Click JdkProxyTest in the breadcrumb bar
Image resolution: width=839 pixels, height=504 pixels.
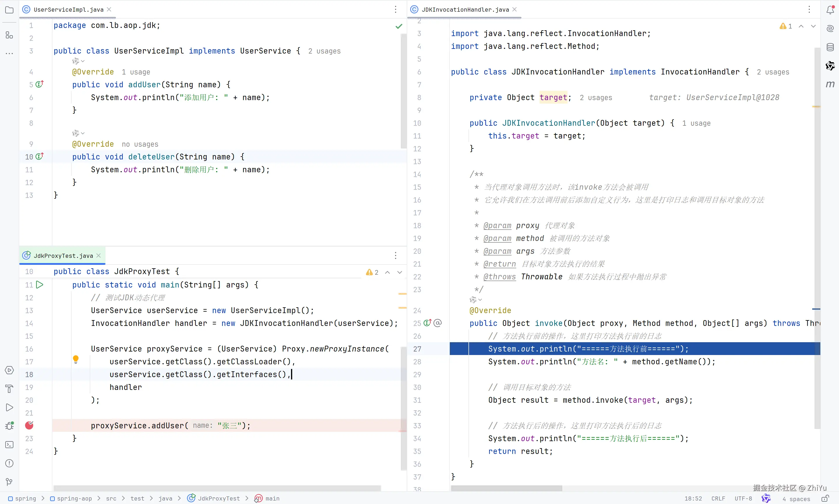tap(218, 498)
